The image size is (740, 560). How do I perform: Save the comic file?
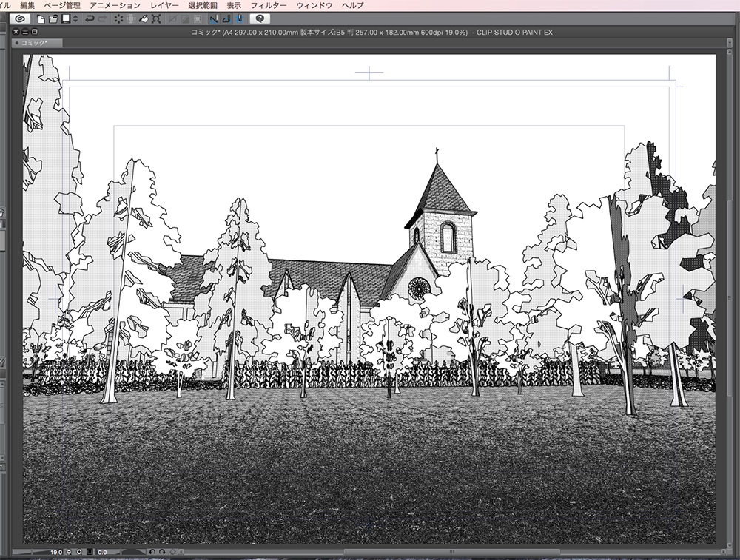tap(66, 19)
